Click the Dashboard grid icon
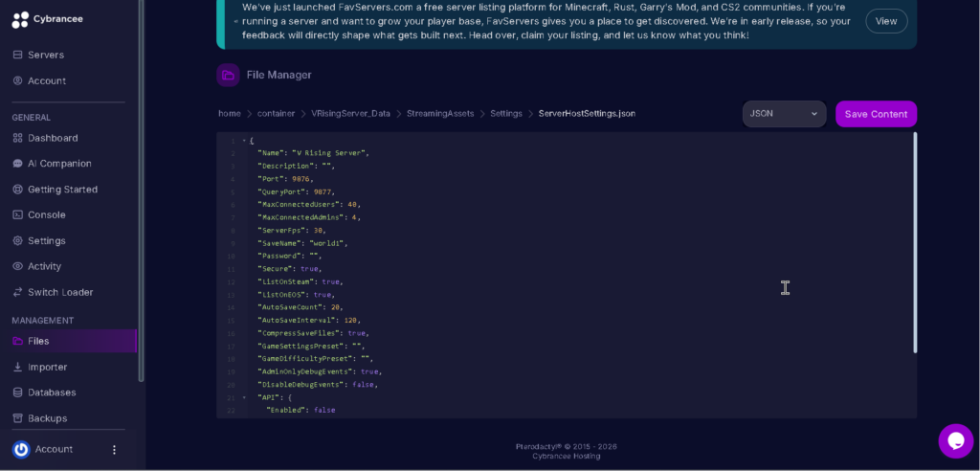This screenshot has width=980, height=471. pyautogui.click(x=17, y=138)
